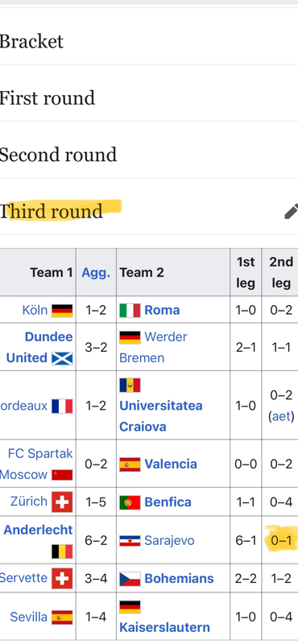Open the Roma team link

click(x=162, y=310)
